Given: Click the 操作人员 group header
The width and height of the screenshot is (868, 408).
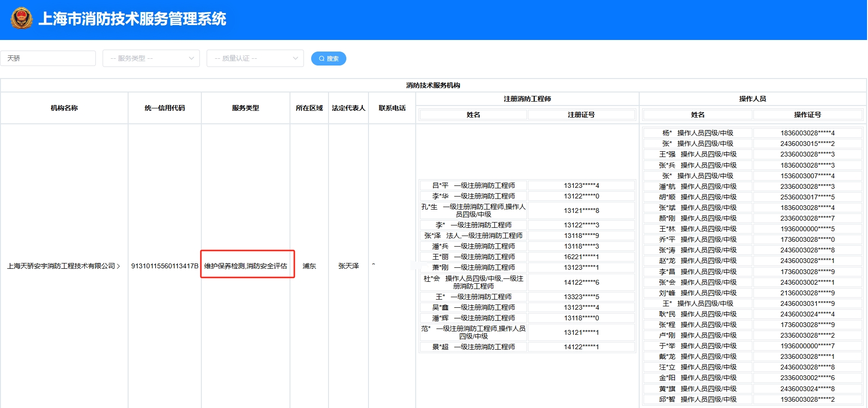Looking at the screenshot, I should [x=752, y=99].
